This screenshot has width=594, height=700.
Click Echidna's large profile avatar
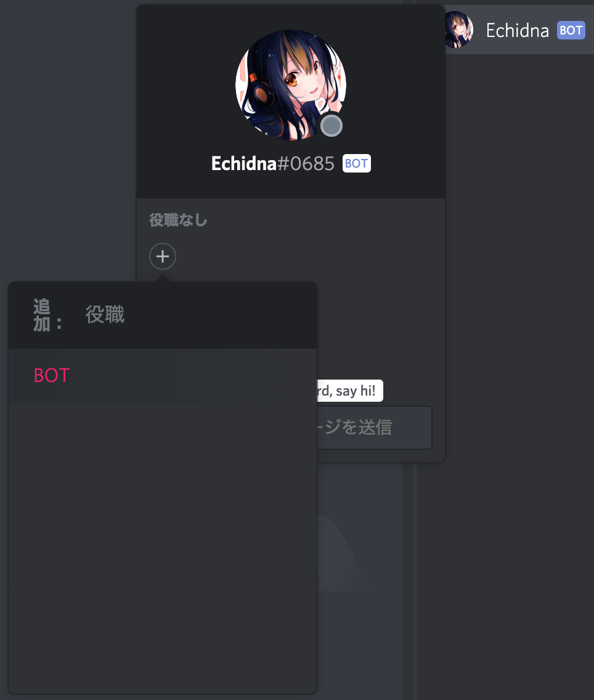click(290, 85)
